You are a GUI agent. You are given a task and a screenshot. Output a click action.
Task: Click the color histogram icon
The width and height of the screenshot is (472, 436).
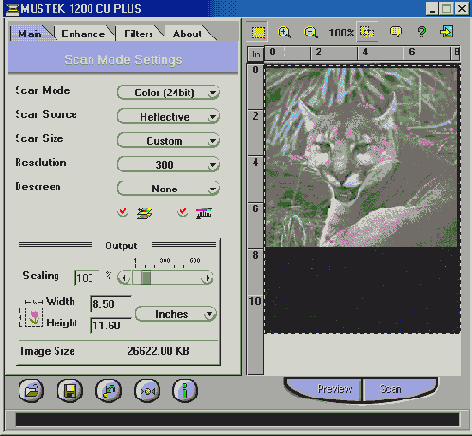(204, 213)
